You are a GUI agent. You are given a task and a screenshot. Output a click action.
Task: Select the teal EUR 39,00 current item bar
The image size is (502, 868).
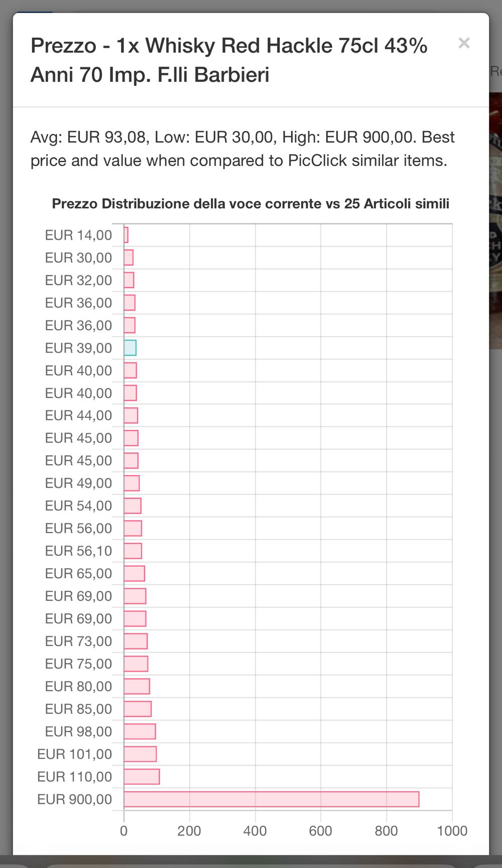point(130,348)
